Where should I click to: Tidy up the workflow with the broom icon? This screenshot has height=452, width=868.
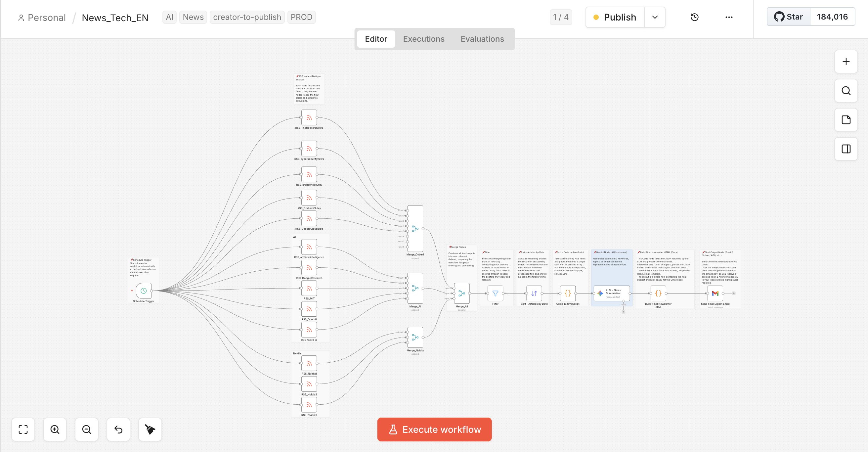pyautogui.click(x=150, y=429)
